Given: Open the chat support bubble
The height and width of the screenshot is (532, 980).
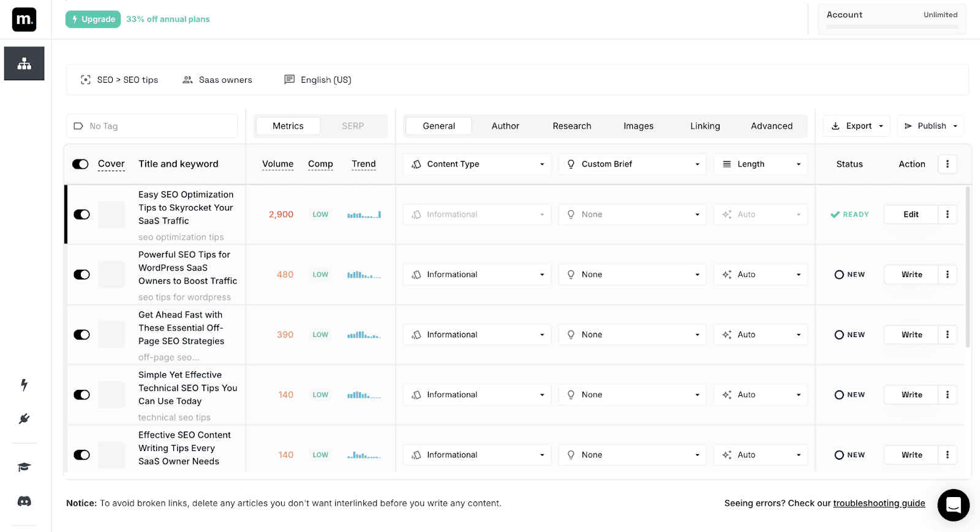Looking at the screenshot, I should point(953,504).
